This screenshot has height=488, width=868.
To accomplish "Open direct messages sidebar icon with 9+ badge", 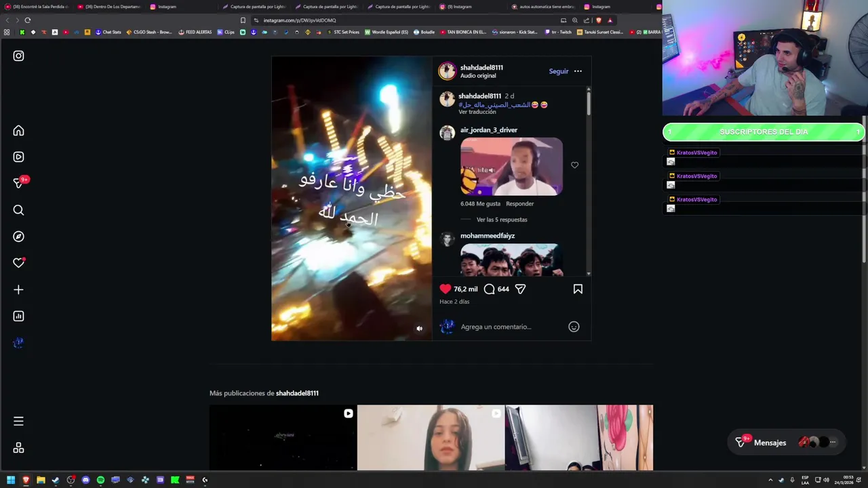I will 18,183.
